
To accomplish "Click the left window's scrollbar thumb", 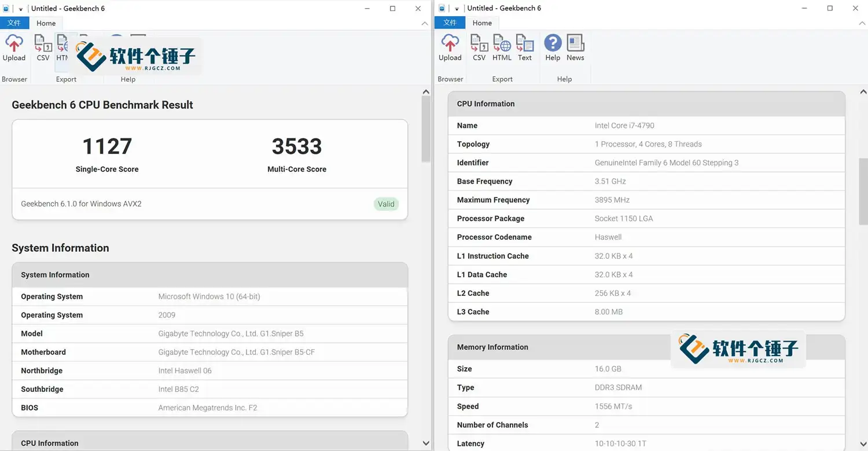I will tap(426, 129).
